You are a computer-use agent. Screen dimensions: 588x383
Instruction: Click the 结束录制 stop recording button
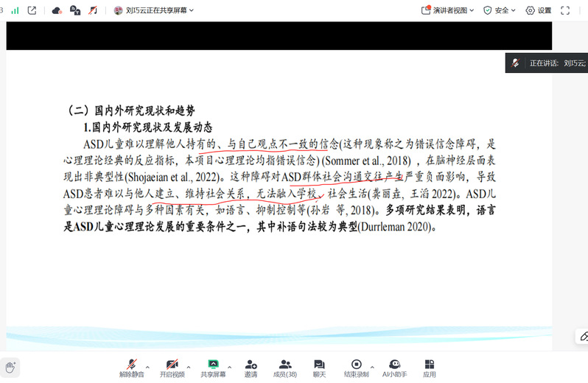(356, 368)
